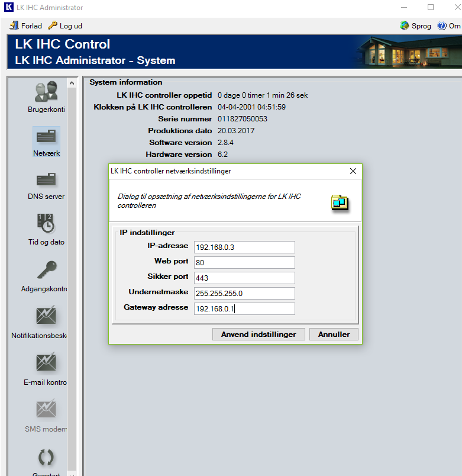The width and height of the screenshot is (462, 476).
Task: Click the Adgangskontrol key icon
Action: coord(46,270)
